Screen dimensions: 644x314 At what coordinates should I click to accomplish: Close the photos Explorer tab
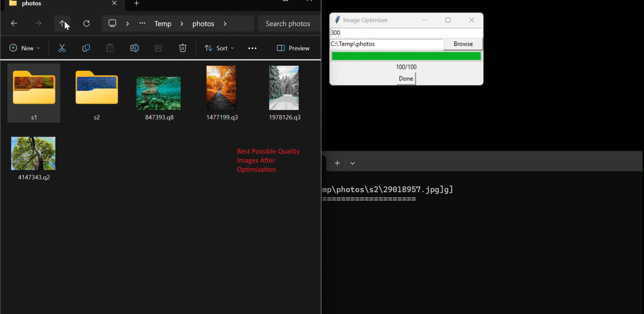tap(114, 3)
